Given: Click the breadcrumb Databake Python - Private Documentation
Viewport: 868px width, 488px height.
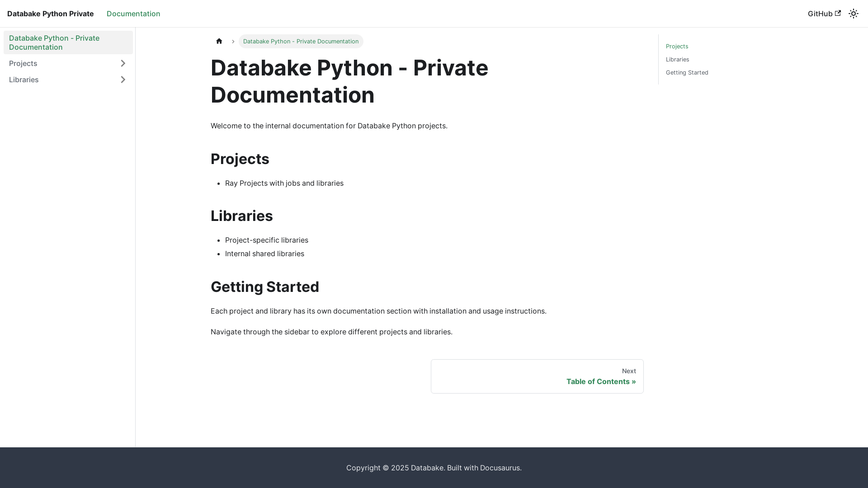Looking at the screenshot, I should click(301, 41).
